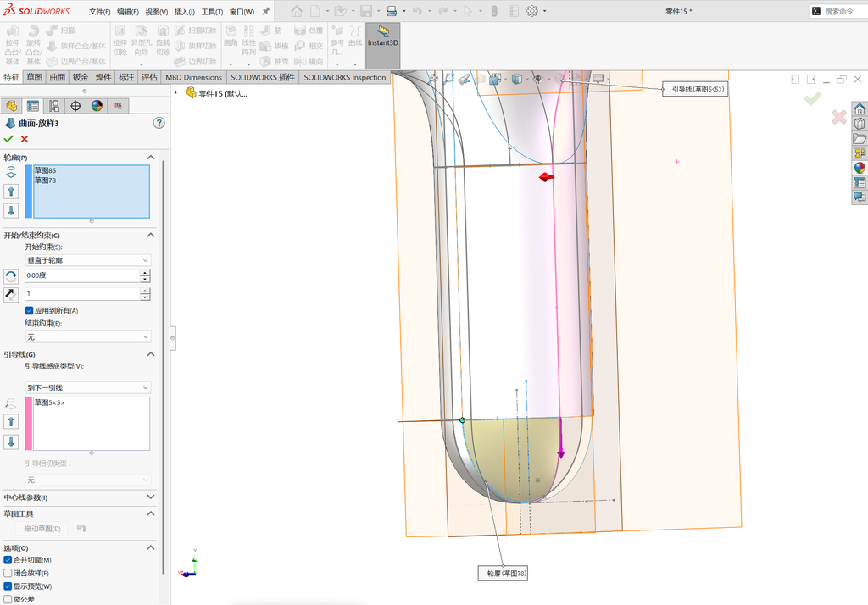Image resolution: width=868 pixels, height=605 pixels.
Task: Select profile 草图86 in list
Action: pyautogui.click(x=46, y=170)
